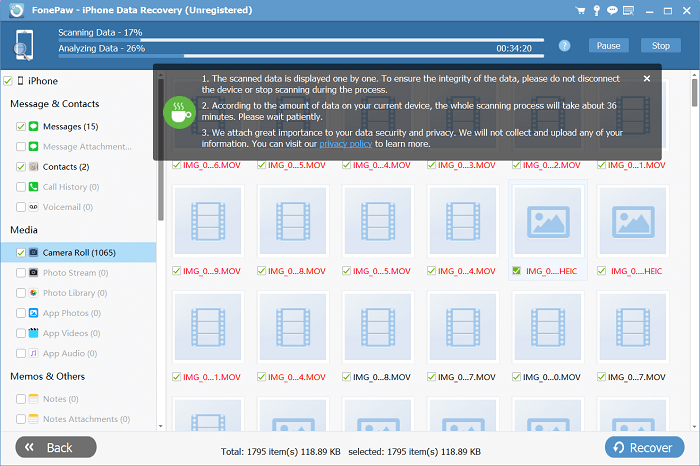The height and width of the screenshot is (466, 700).
Task: Pause the scanning process
Action: tap(608, 46)
